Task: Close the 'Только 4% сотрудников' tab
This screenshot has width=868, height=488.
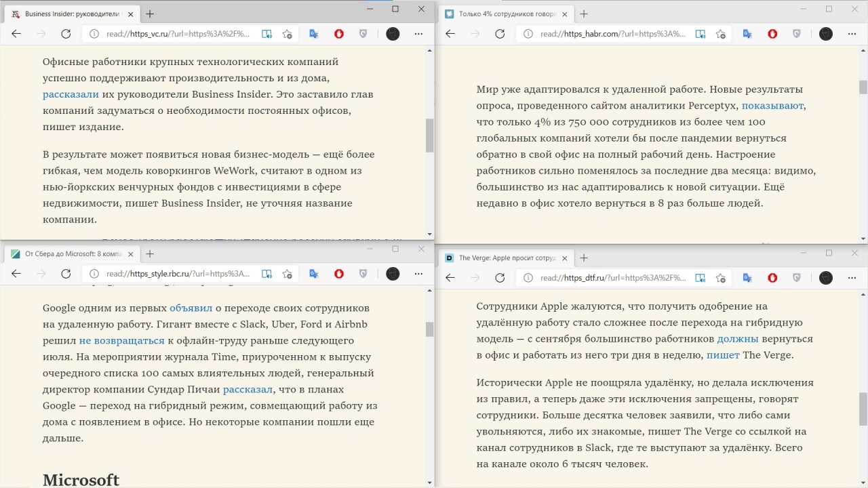Action: click(564, 14)
